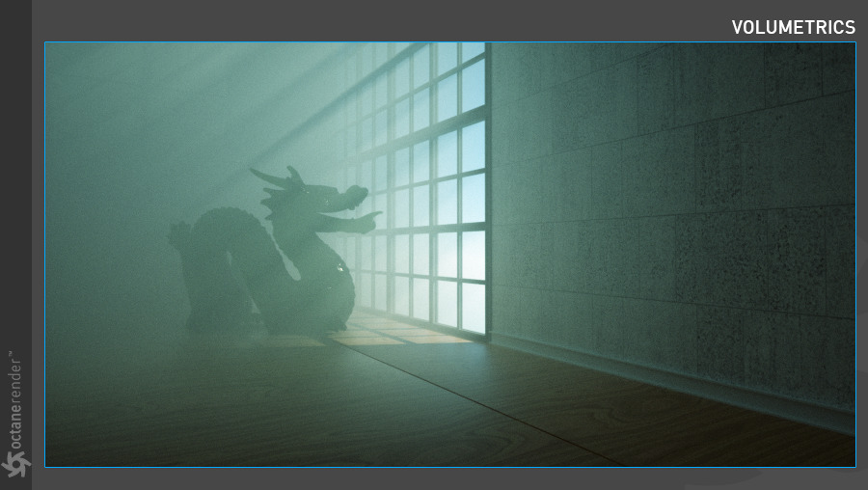Click the sunlit yellow patch on floor
This screenshot has width=868, height=490.
(x=371, y=340)
